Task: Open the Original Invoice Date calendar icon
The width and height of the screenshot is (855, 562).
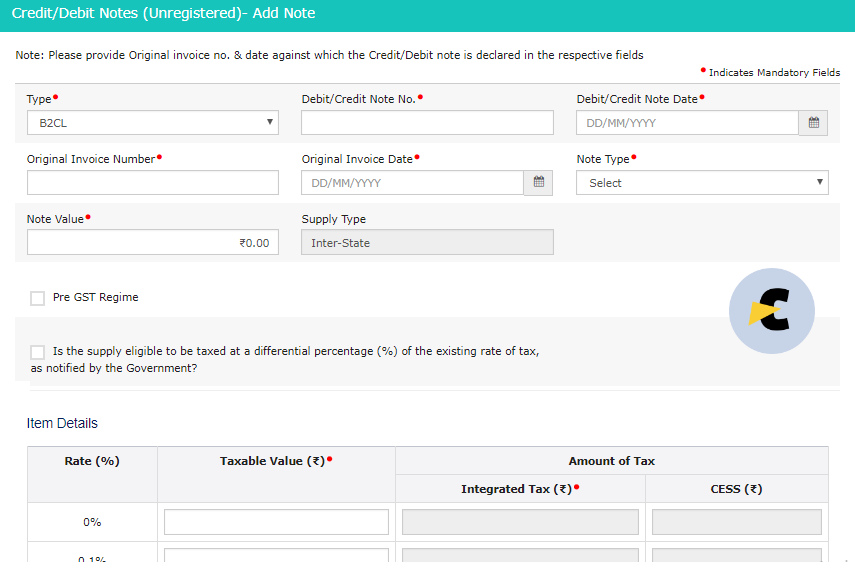Action: pos(538,183)
